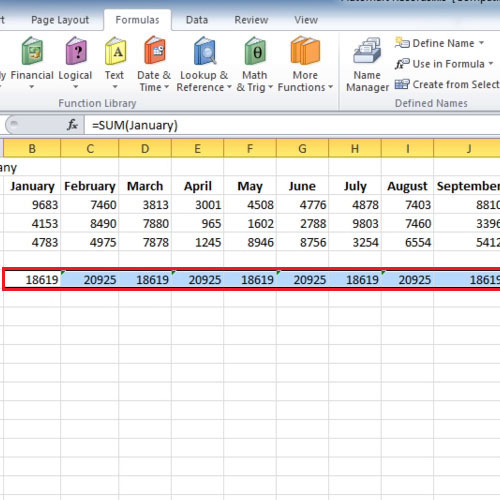Expand the Logical dropdown arrow
Viewport: 500px width, 500px height.
(76, 87)
